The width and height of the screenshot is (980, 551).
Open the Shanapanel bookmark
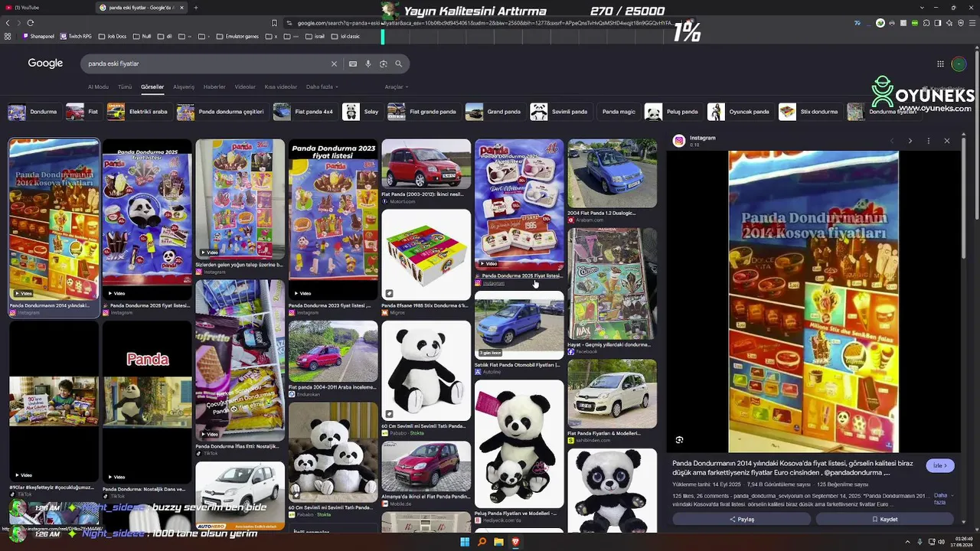tap(39, 36)
